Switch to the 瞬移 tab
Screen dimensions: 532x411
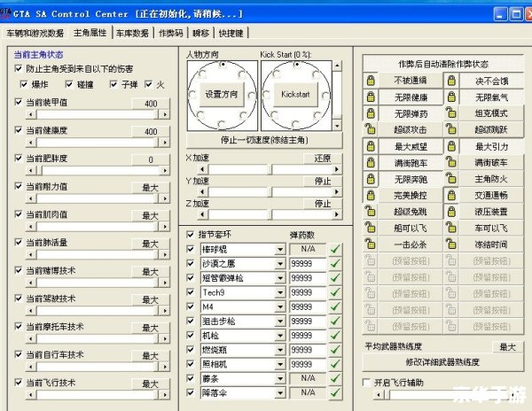201,33
